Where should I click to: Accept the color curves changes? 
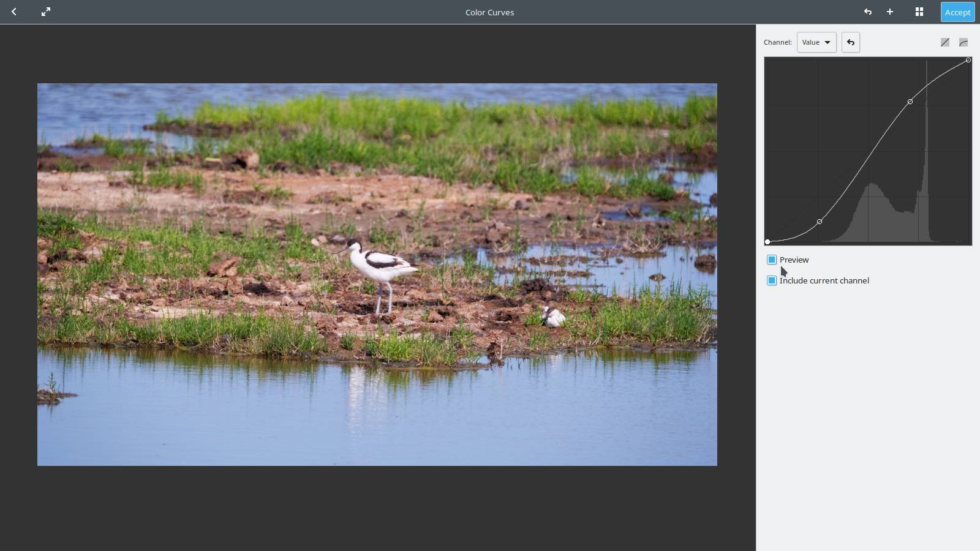957,12
